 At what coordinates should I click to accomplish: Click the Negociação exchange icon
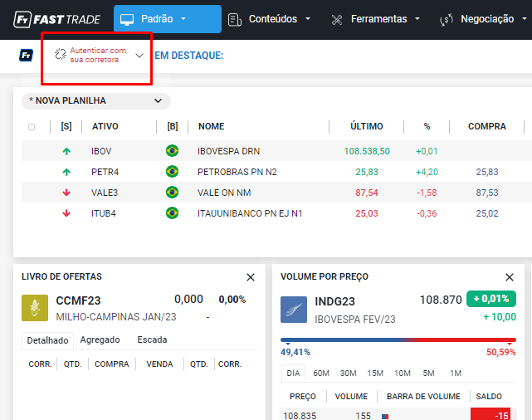click(447, 20)
